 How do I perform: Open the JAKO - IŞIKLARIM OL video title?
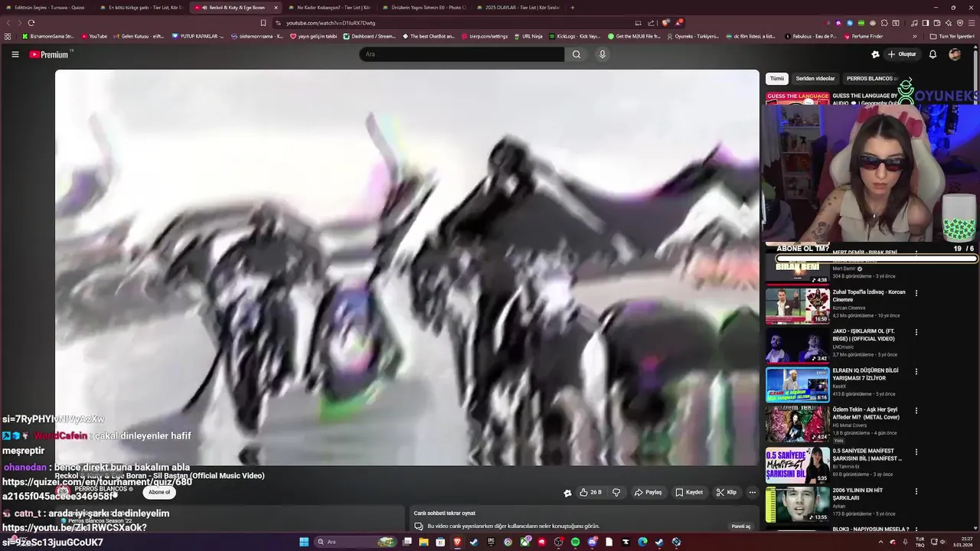(864, 334)
